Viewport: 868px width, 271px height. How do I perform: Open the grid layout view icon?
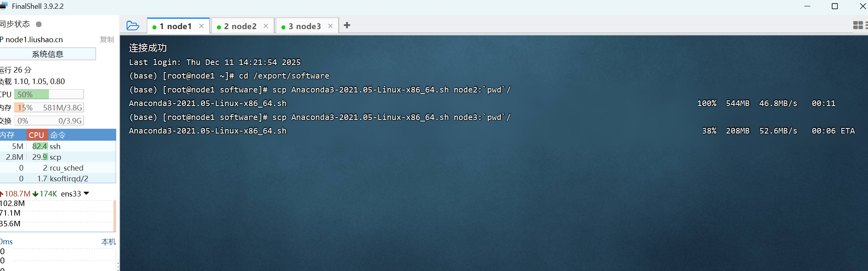(858, 25)
